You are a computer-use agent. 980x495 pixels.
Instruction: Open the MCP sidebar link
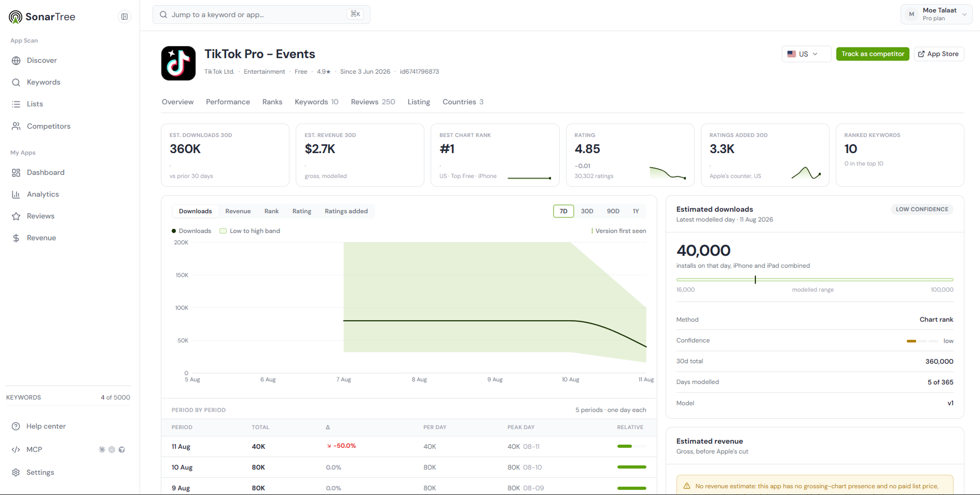[34, 450]
